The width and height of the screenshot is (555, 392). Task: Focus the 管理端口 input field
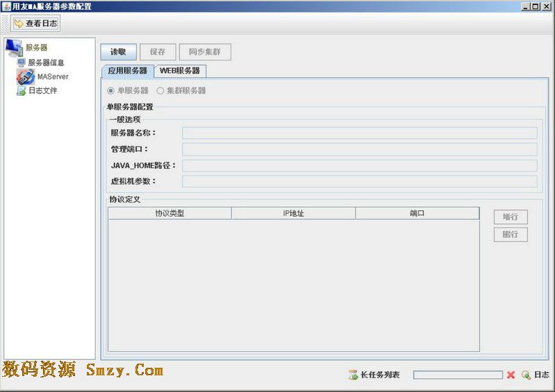(x=360, y=150)
